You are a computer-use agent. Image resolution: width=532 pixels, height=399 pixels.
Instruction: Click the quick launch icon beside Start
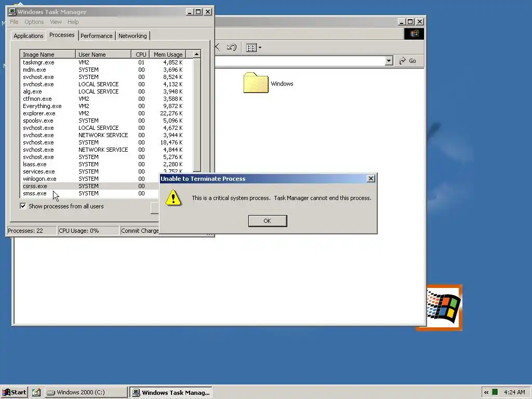tap(36, 392)
